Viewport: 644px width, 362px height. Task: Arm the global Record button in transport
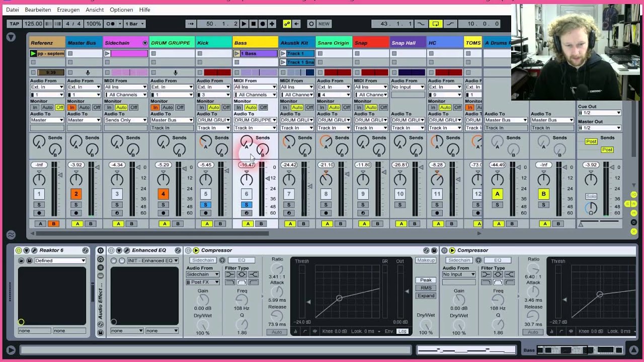pyautogui.click(x=263, y=24)
